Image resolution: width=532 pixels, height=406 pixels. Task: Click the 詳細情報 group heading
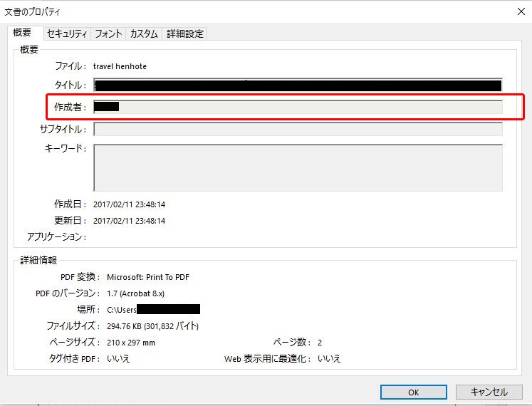[38, 261]
